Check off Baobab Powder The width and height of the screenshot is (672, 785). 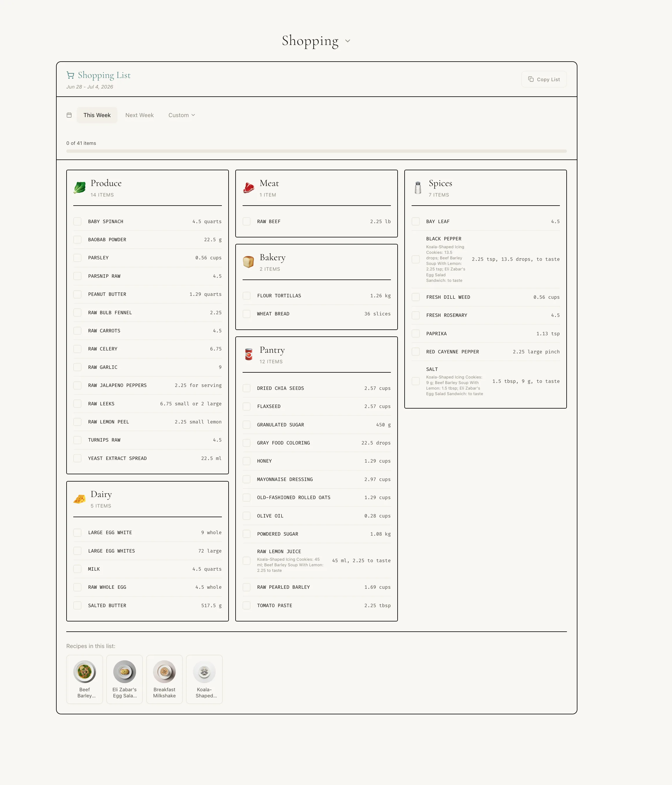(77, 239)
